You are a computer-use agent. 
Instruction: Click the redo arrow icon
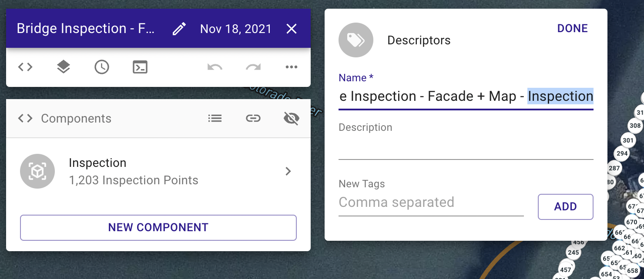point(253,67)
